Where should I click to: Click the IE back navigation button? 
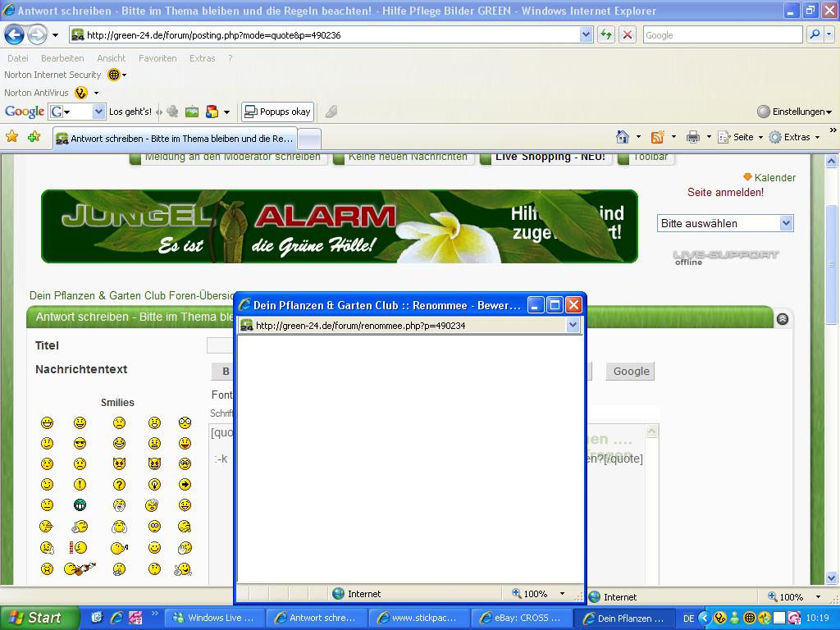click(x=14, y=34)
